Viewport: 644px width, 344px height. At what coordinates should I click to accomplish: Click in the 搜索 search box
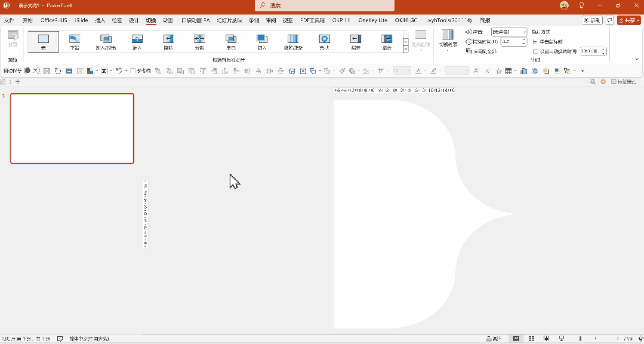(325, 6)
